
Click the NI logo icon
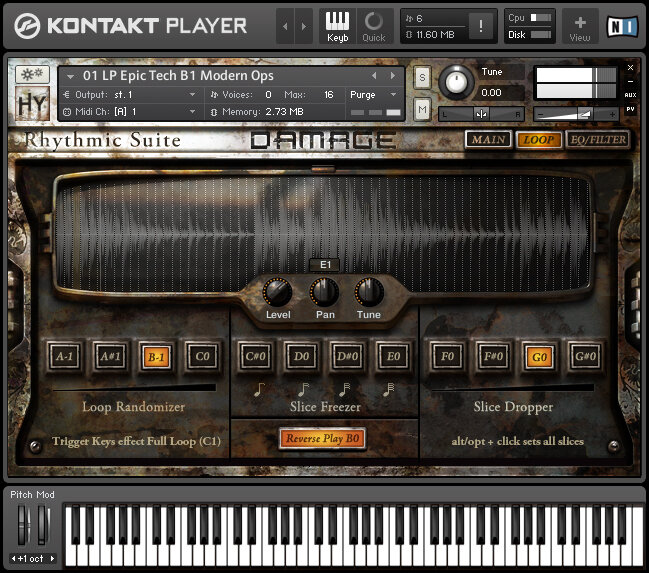click(622, 26)
